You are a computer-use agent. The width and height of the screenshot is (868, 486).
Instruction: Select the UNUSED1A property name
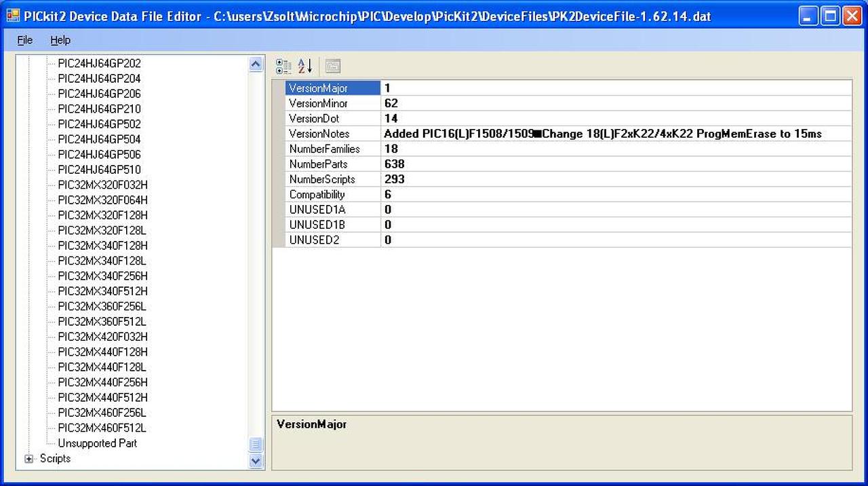pyautogui.click(x=333, y=210)
